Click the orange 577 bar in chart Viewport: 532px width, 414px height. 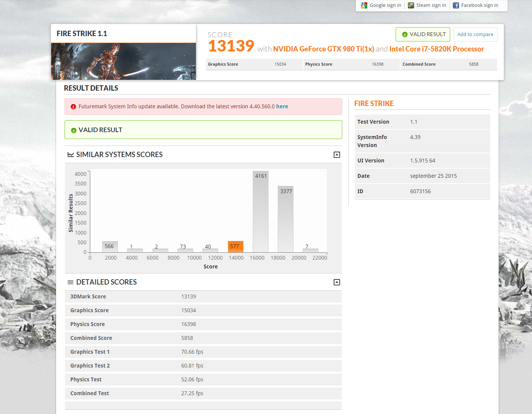pyautogui.click(x=235, y=247)
